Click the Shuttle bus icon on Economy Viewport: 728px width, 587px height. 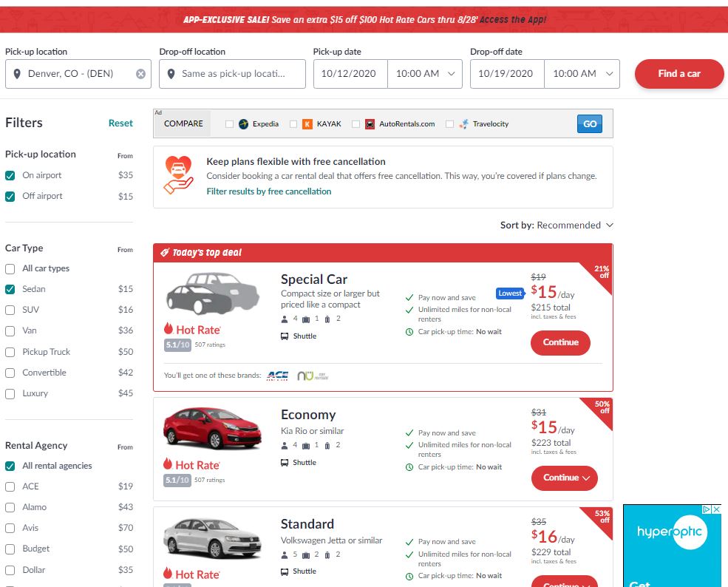coord(285,463)
